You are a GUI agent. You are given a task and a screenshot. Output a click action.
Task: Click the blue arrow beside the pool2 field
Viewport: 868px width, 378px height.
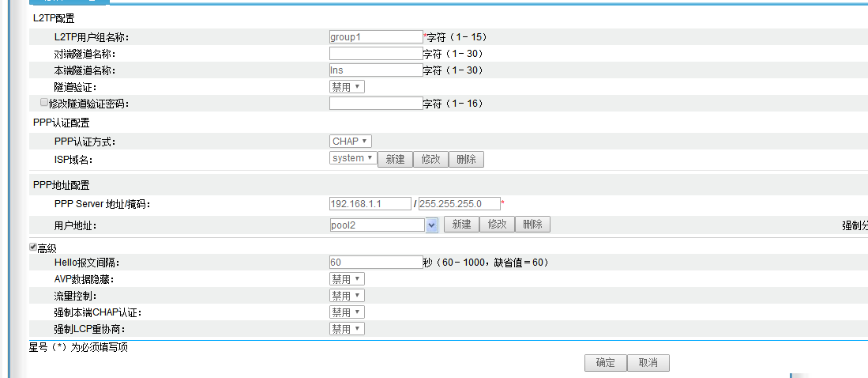pos(432,225)
